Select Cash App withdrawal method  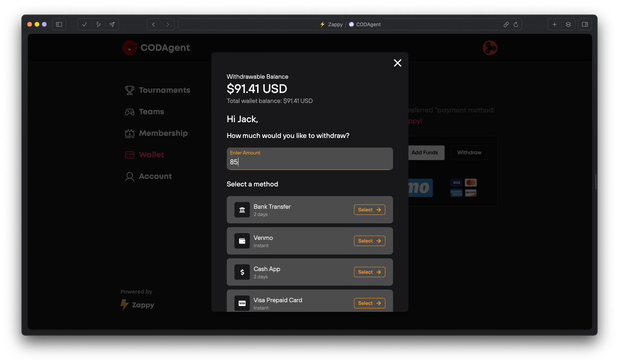pyautogui.click(x=369, y=272)
